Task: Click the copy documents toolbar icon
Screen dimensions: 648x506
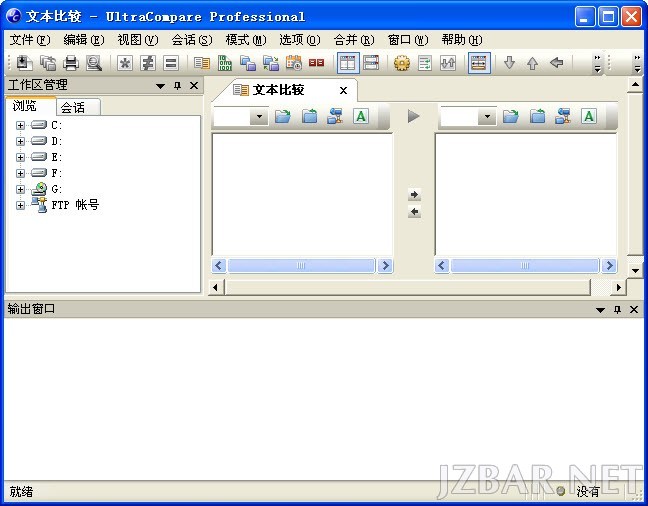Action: [48, 63]
